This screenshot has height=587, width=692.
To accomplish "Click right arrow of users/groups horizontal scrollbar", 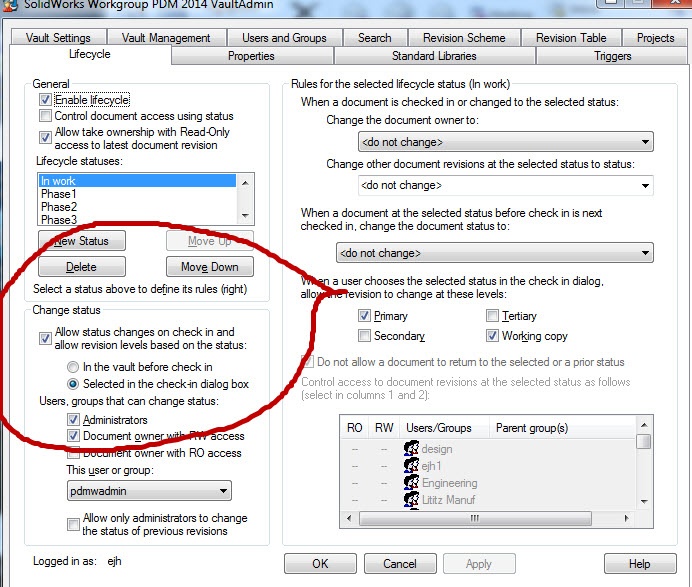I will 627,518.
